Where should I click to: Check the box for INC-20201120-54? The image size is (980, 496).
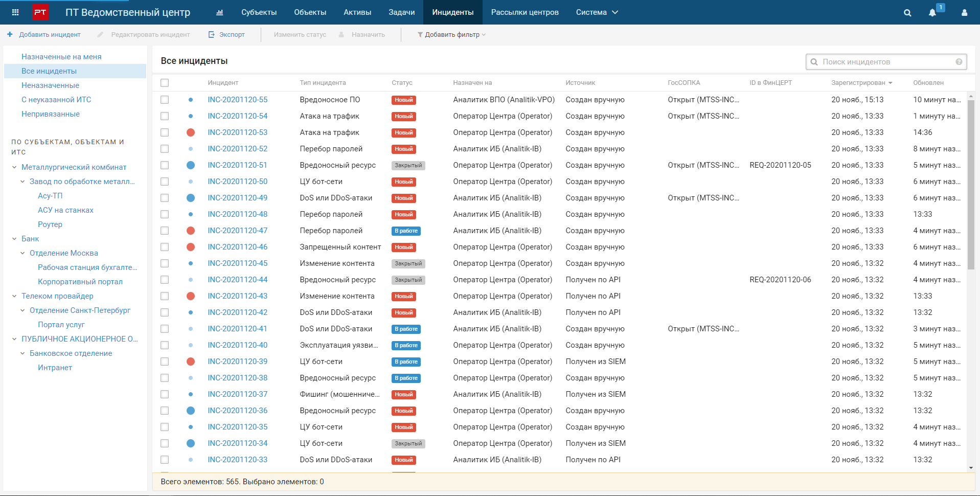[x=165, y=116]
